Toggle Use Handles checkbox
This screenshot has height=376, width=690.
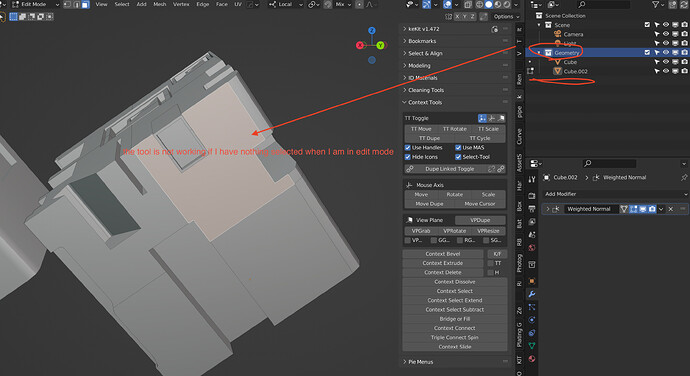pyautogui.click(x=407, y=147)
